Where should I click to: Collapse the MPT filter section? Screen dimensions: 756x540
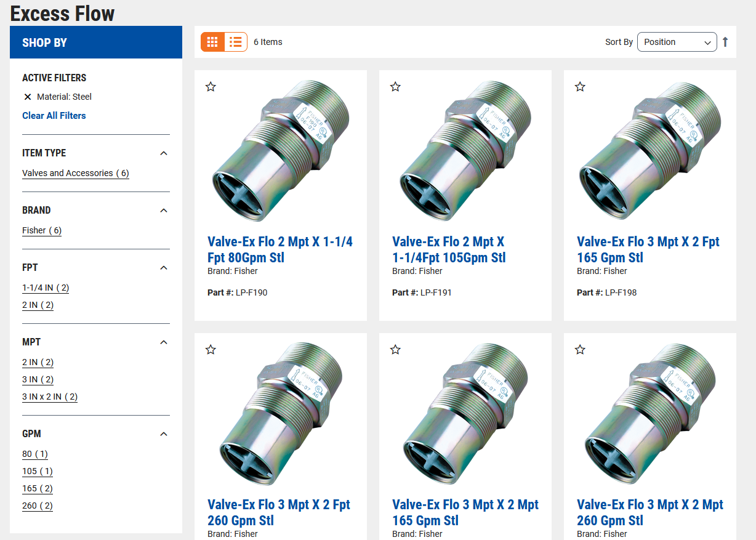click(164, 342)
